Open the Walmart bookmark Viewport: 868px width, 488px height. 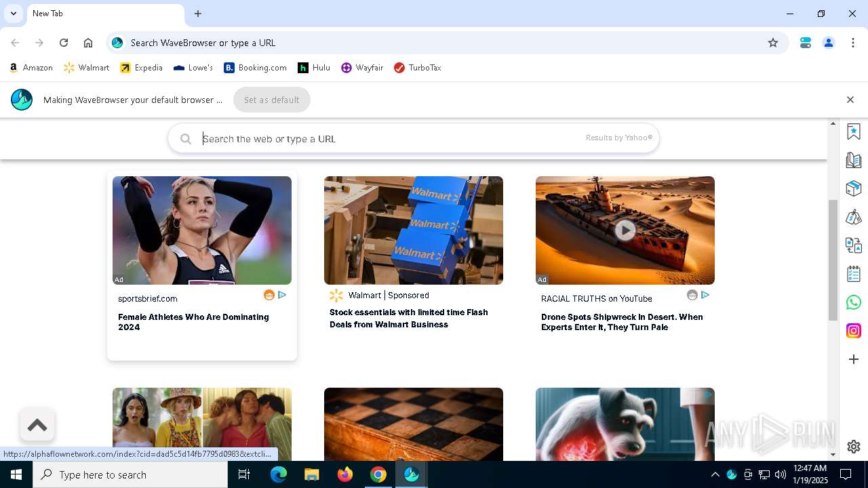[x=86, y=68]
